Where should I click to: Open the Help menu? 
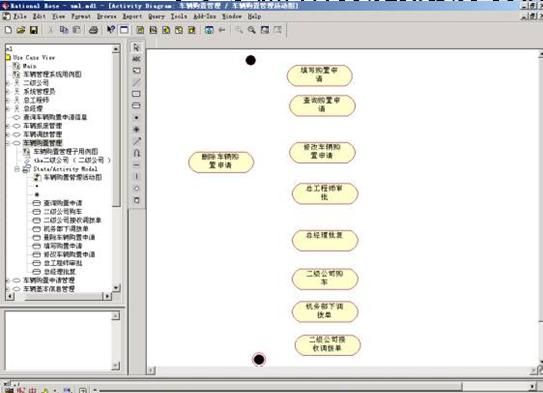(254, 16)
